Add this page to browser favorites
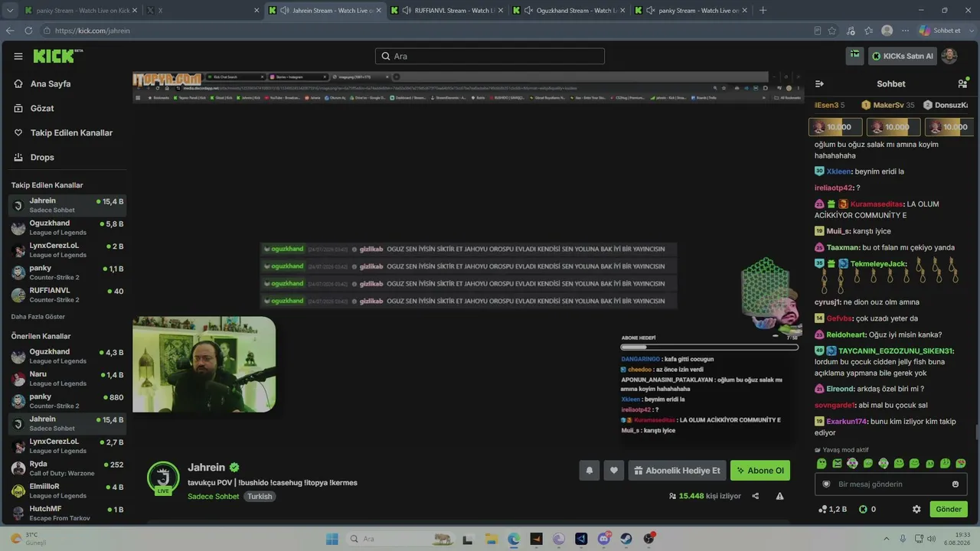 831,31
